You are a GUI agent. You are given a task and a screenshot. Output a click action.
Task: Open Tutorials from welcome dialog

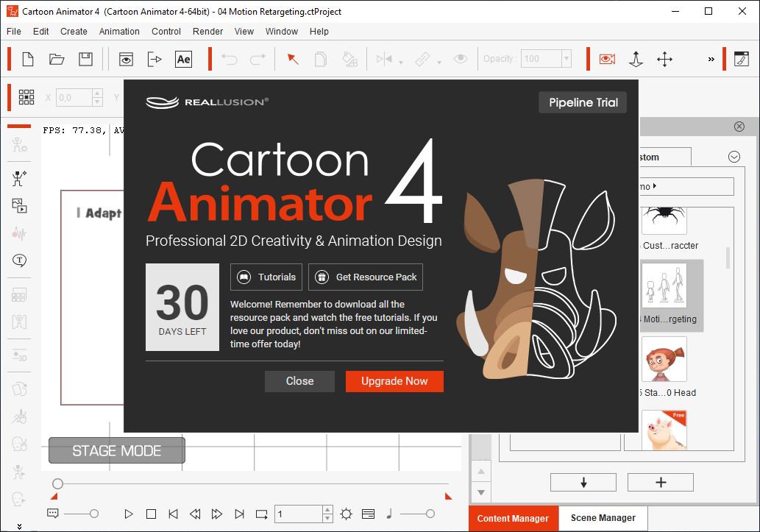pos(266,277)
